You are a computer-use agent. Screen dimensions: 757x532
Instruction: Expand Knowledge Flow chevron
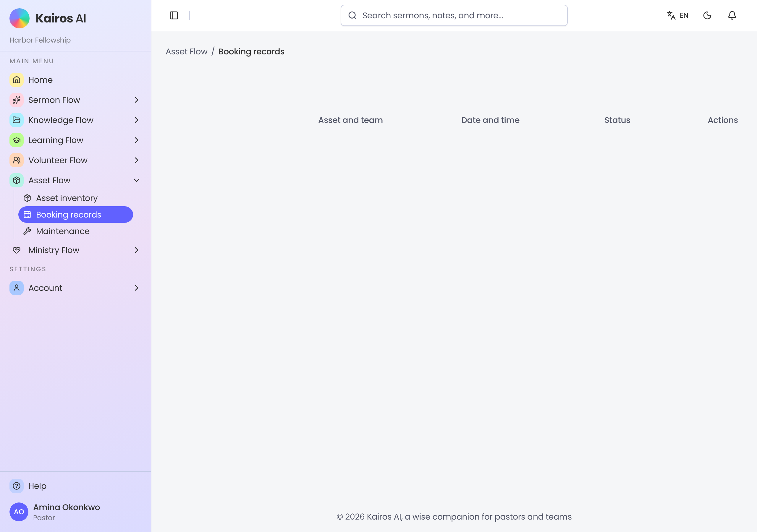point(137,120)
